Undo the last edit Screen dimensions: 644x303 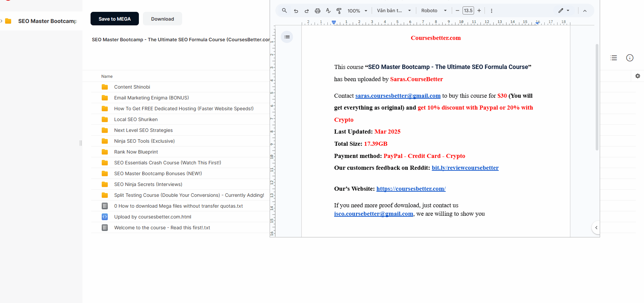(296, 11)
